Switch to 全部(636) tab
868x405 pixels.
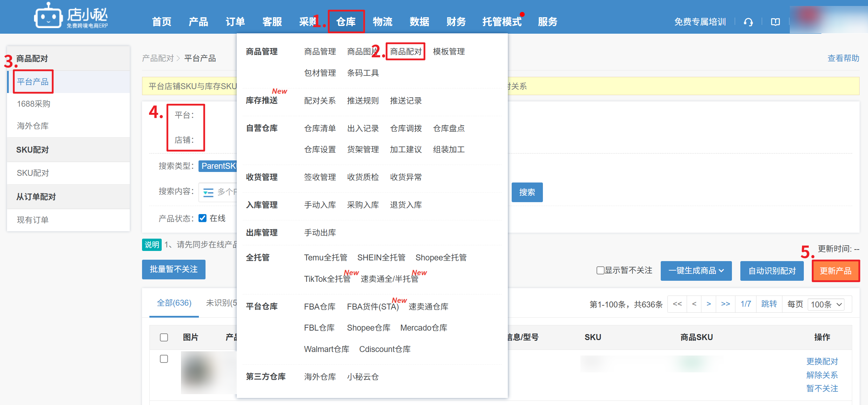pyautogui.click(x=174, y=303)
